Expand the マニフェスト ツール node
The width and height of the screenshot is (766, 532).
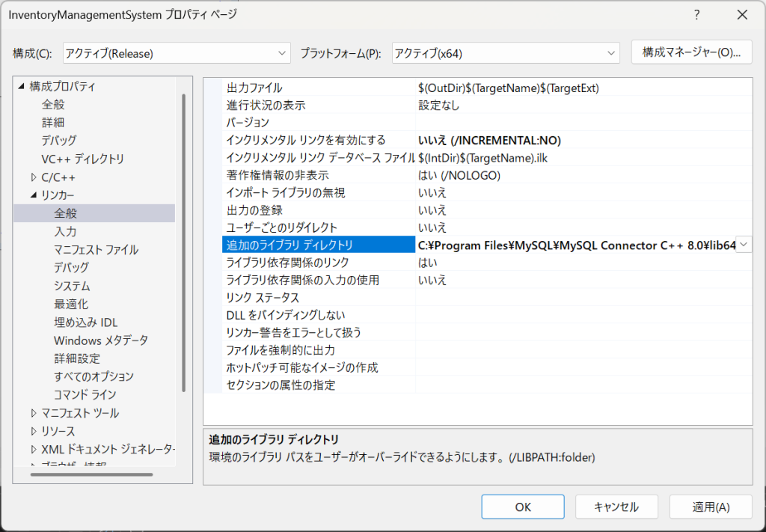[34, 413]
